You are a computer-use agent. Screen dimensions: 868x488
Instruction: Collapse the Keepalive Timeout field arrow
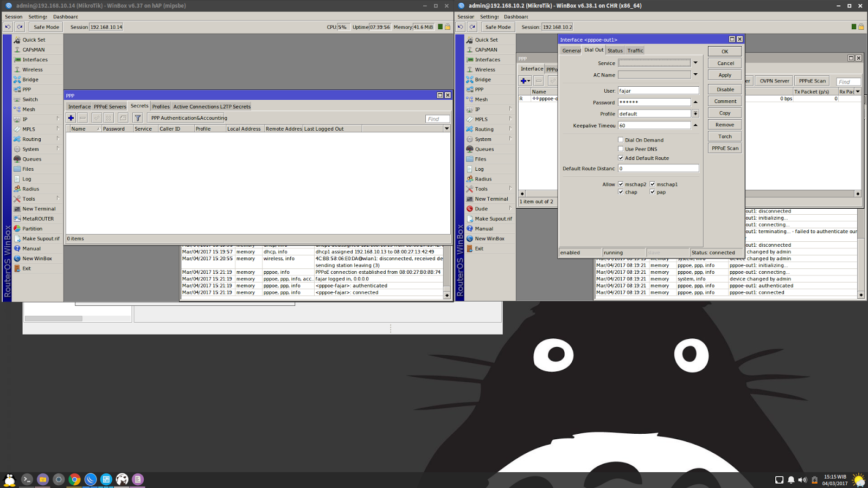[x=695, y=125]
